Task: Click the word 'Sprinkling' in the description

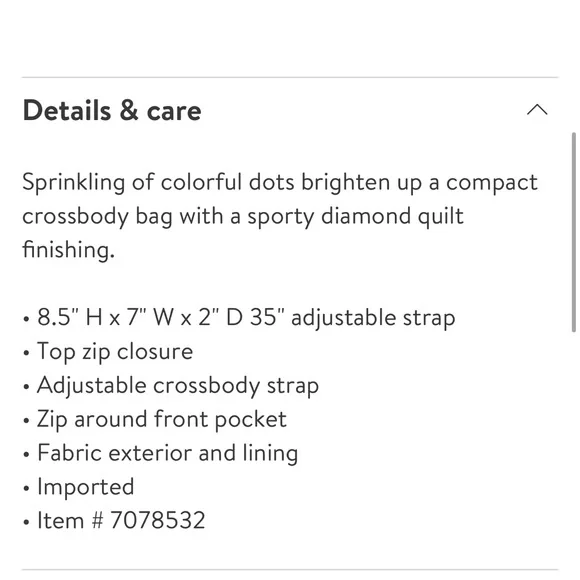Action: (74, 183)
